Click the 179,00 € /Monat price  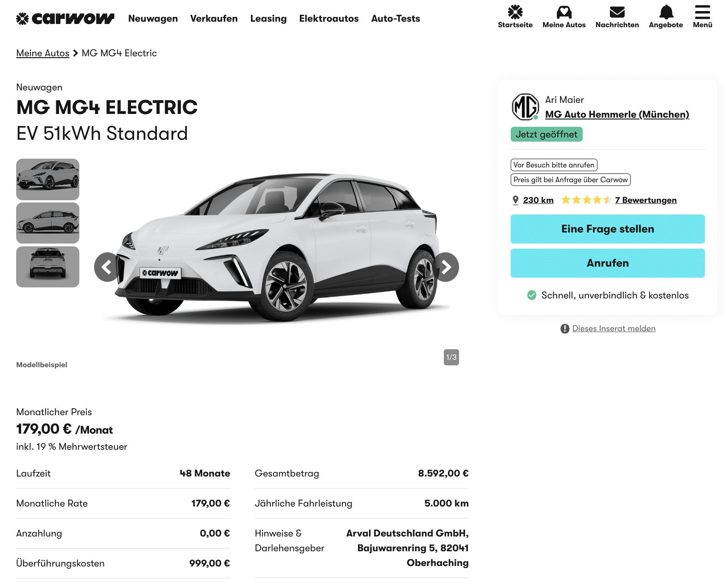[65, 429]
